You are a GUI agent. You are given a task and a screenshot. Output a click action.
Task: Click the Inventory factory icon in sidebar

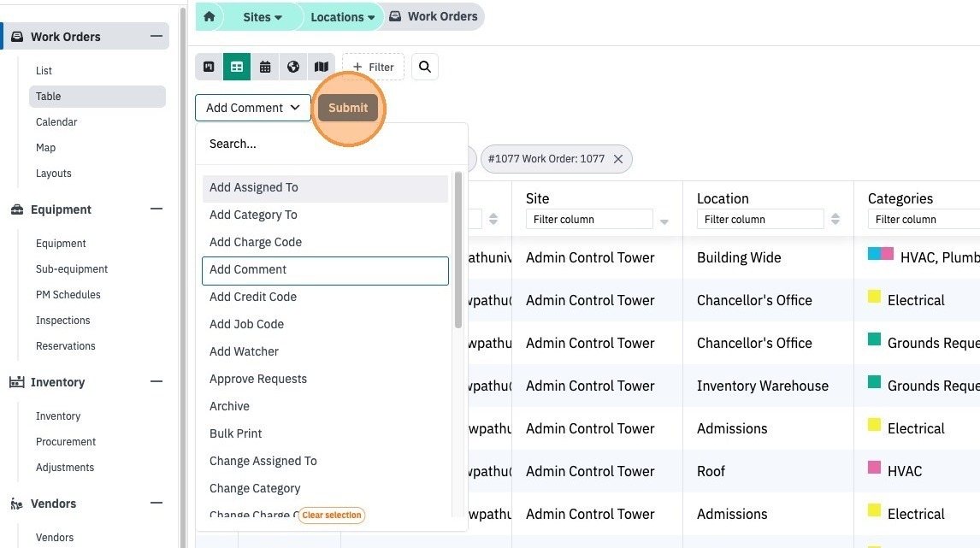click(x=17, y=382)
